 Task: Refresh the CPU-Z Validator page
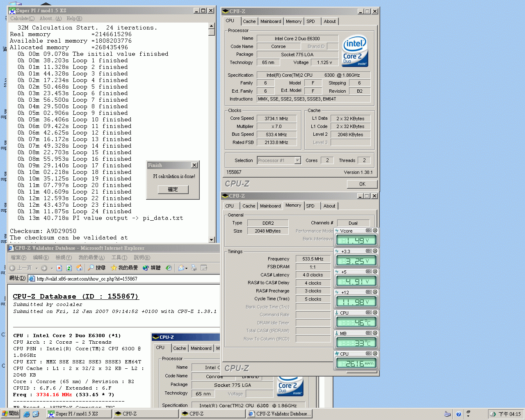point(69,268)
